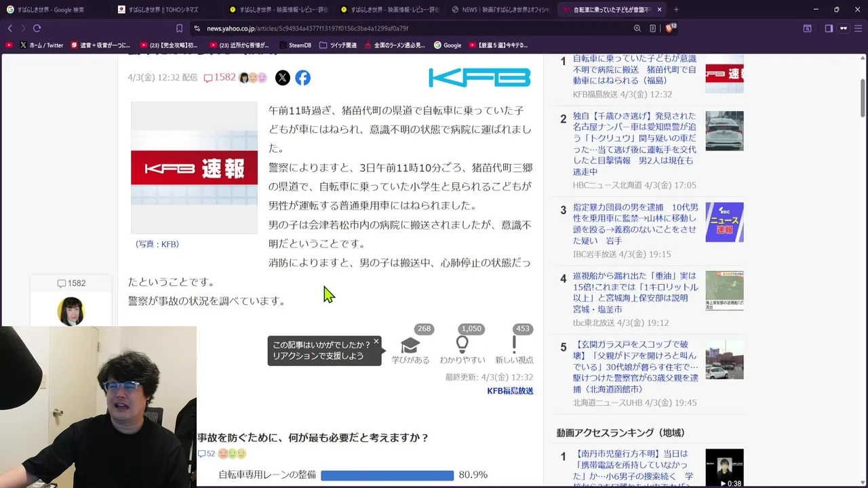Click the KFB logo
This screenshot has height=488, width=868.
pos(479,78)
